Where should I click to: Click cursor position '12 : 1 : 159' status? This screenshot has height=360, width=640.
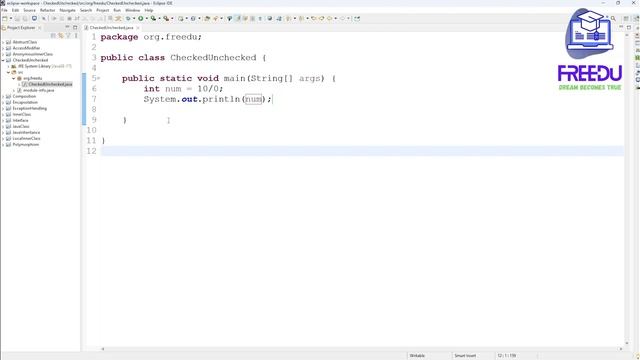coord(507,356)
